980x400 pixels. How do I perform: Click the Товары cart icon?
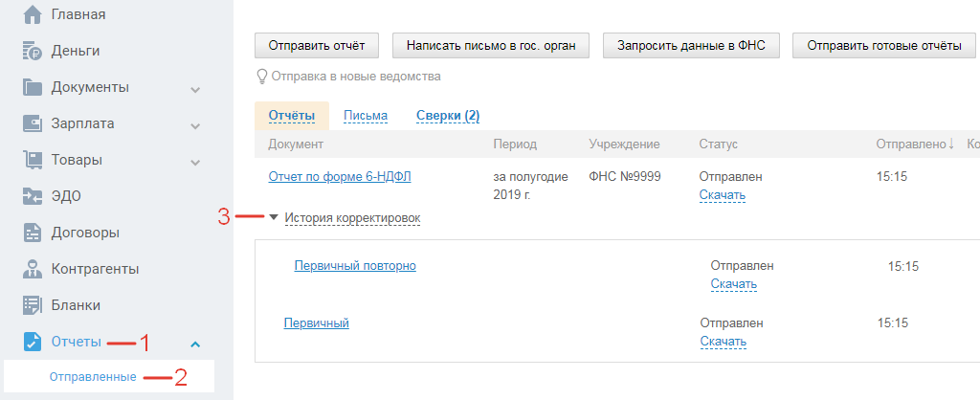coord(32,160)
